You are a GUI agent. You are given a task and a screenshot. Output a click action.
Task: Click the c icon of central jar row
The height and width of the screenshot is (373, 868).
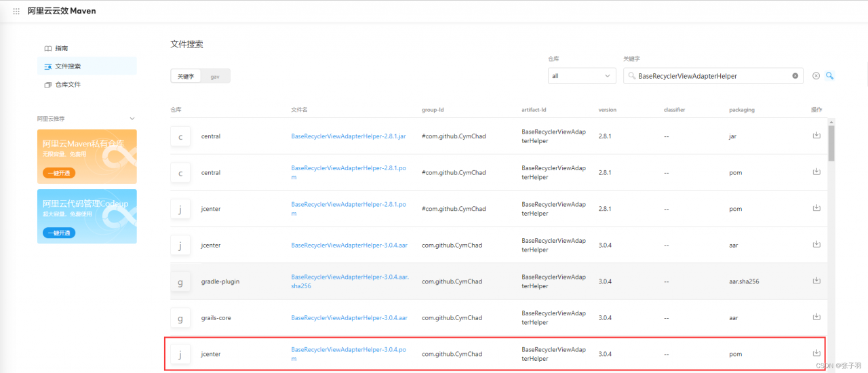click(x=180, y=136)
